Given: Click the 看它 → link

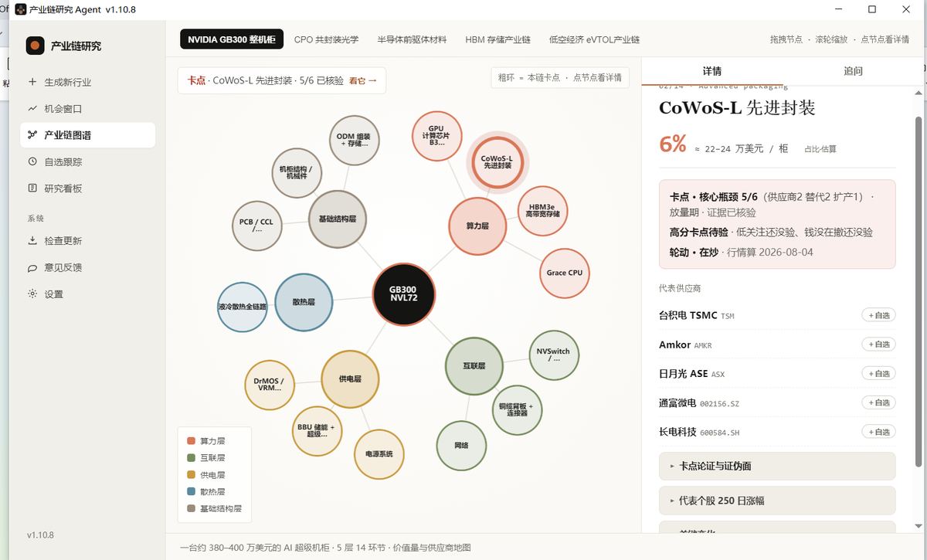Looking at the screenshot, I should click(x=363, y=80).
